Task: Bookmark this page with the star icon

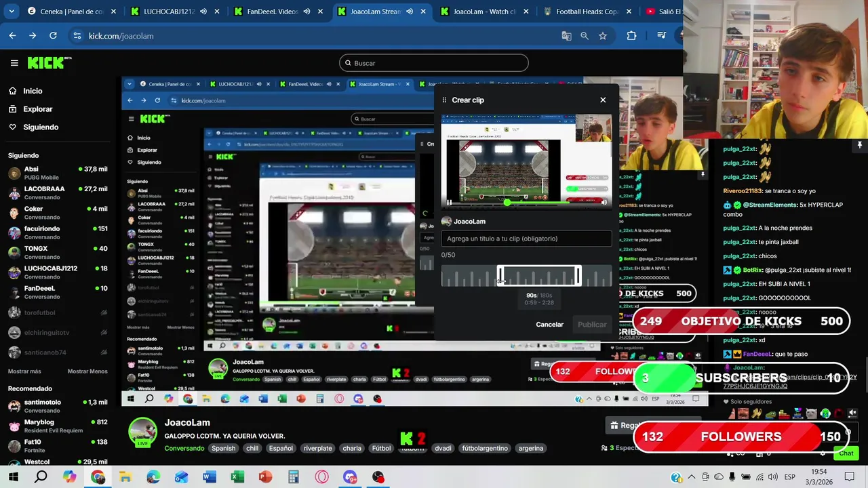Action: 603,36
